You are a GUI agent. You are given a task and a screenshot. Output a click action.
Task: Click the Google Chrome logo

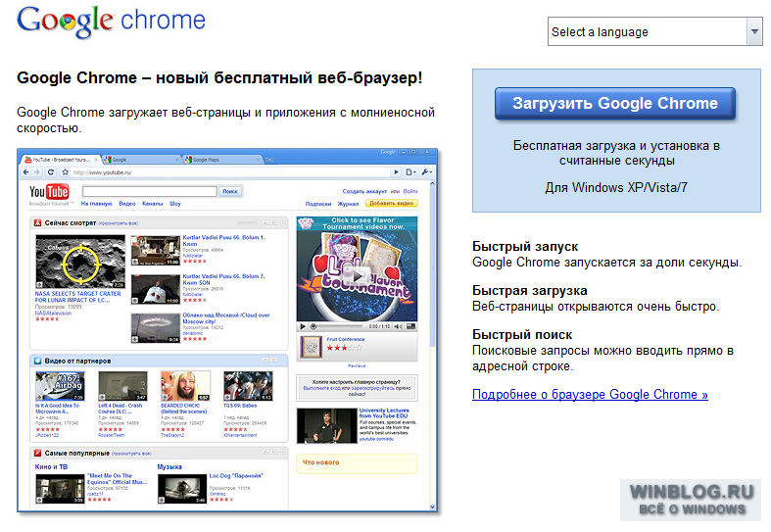pos(111,21)
